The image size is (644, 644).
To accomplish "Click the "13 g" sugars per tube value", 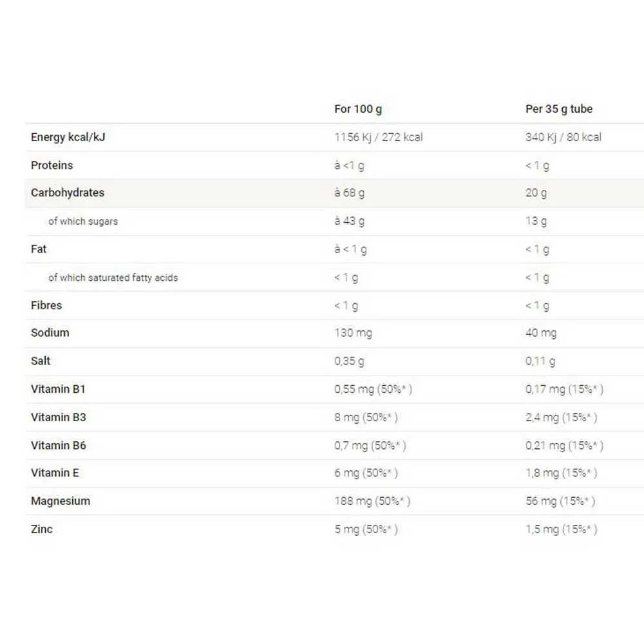I will [x=536, y=221].
